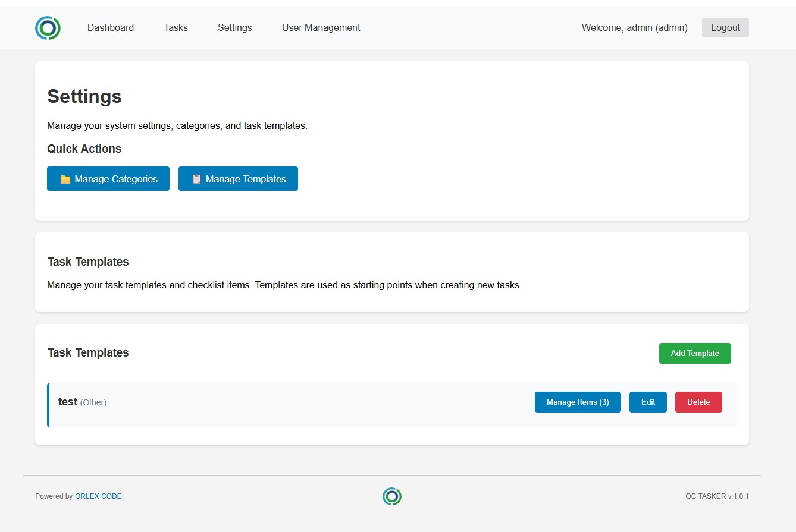Follow the ORLEX CODE footer link
Viewport: 796px width, 532px height.
tap(98, 496)
